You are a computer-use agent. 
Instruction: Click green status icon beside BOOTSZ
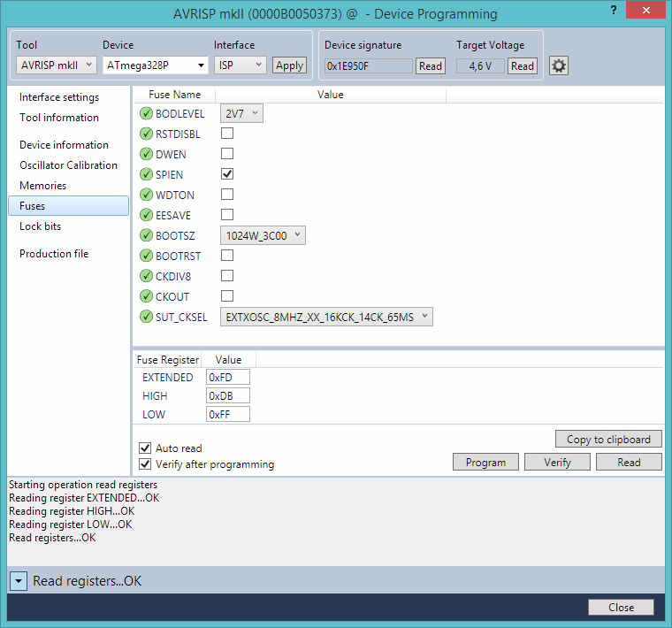pos(146,235)
